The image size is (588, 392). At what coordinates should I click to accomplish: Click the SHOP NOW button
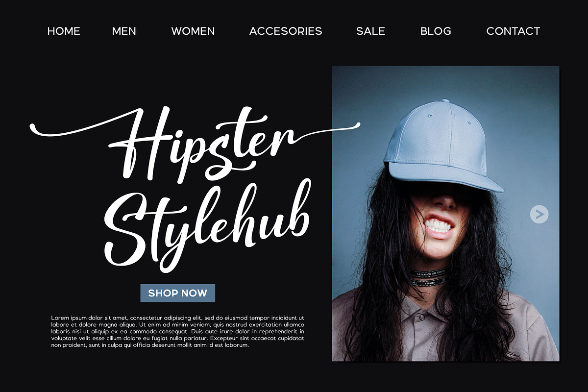[x=178, y=293]
